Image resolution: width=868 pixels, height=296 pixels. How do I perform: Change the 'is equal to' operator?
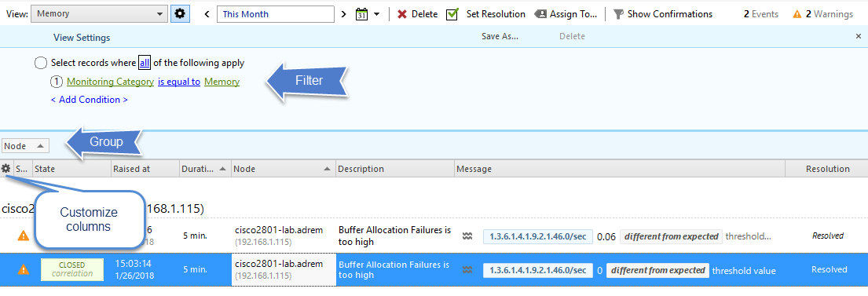tap(179, 82)
